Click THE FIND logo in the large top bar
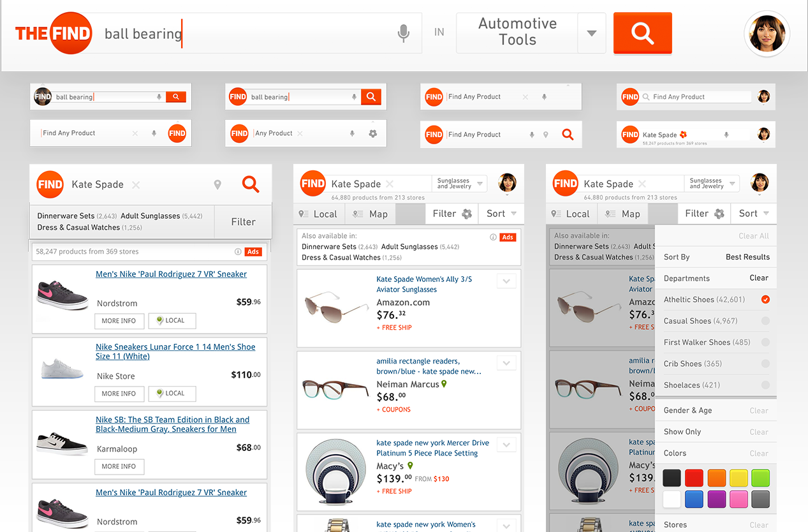808x532 pixels. click(54, 33)
